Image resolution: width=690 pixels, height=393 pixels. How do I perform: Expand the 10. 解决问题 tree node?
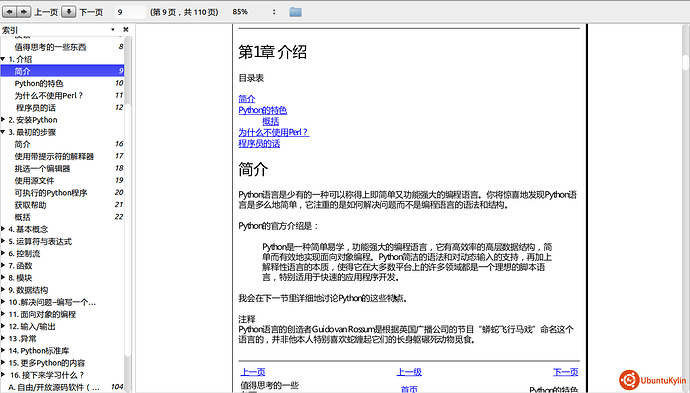click(3, 302)
